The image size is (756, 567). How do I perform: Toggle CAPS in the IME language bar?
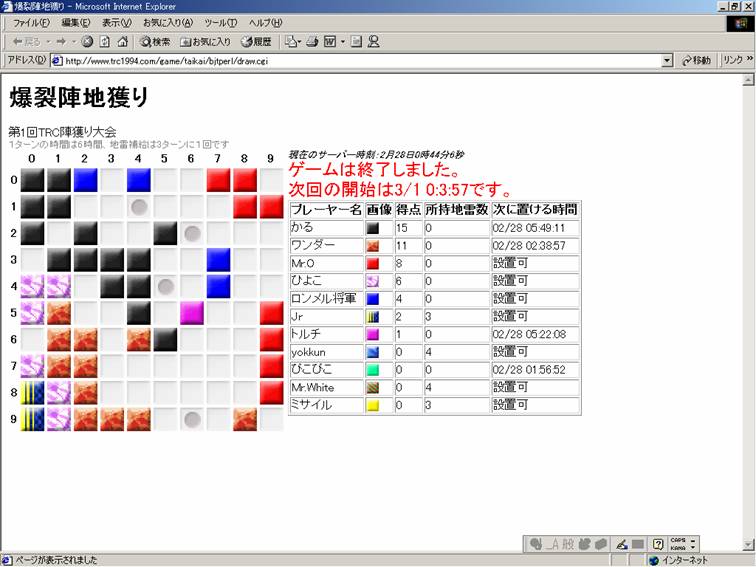coord(677,539)
